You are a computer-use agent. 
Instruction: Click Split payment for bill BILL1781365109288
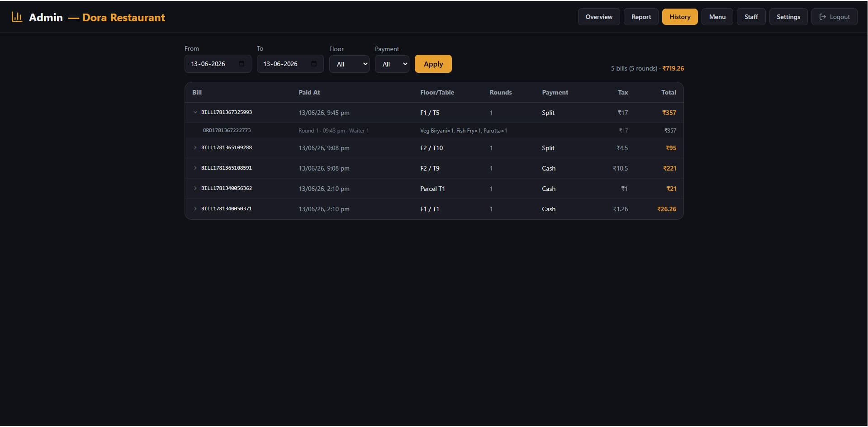point(548,148)
